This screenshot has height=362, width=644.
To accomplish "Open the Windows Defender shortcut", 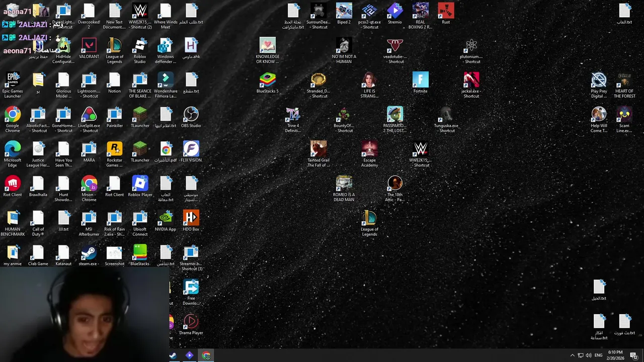I will [166, 50].
